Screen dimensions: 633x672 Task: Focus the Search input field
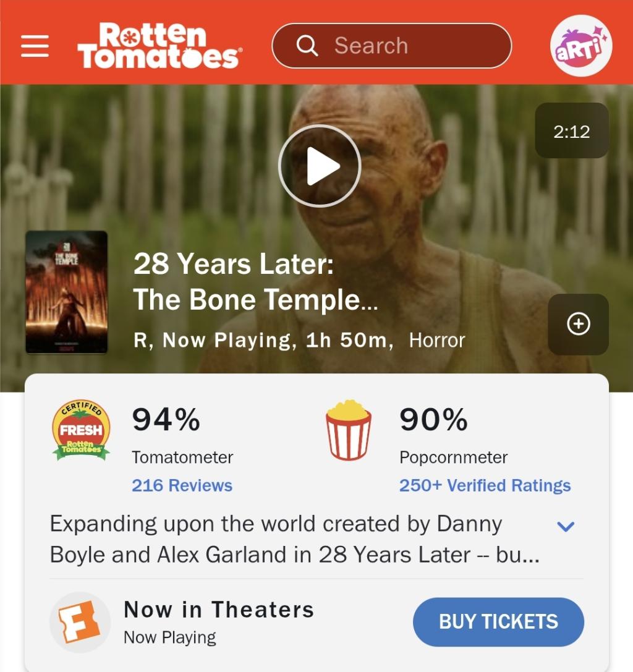392,45
